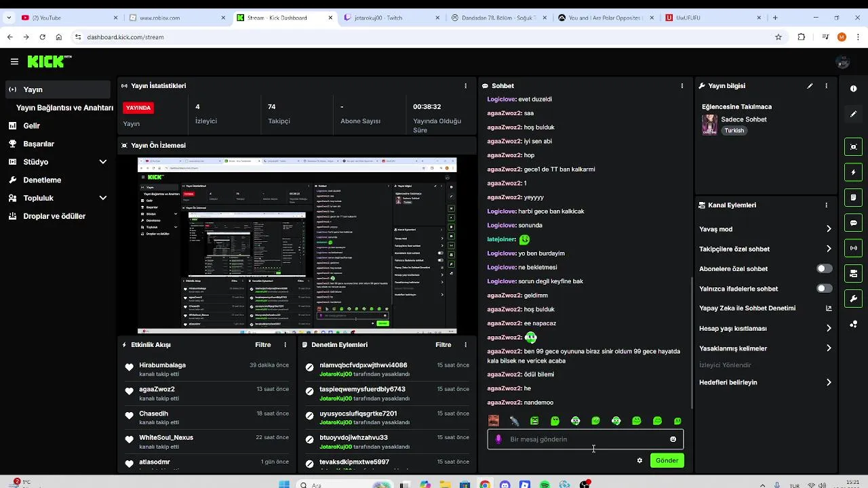
Task: Open Denetleme in the sidebar
Action: coord(42,180)
